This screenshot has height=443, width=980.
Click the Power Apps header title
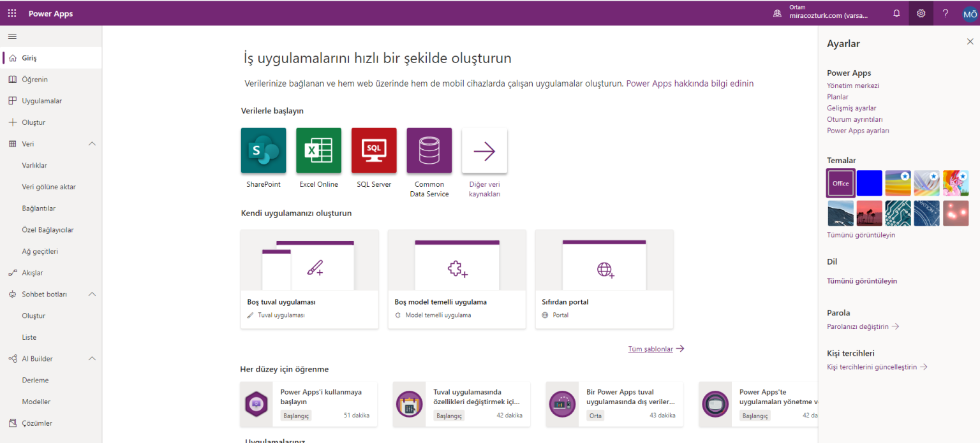[51, 13]
